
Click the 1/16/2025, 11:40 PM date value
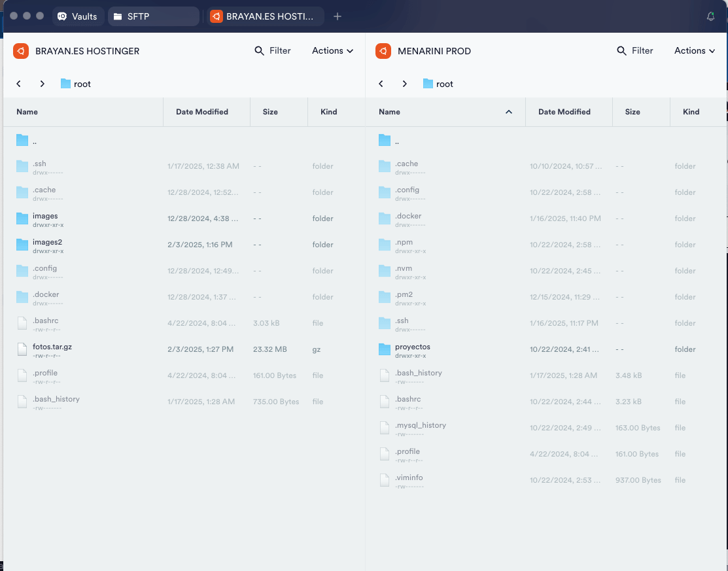point(565,218)
